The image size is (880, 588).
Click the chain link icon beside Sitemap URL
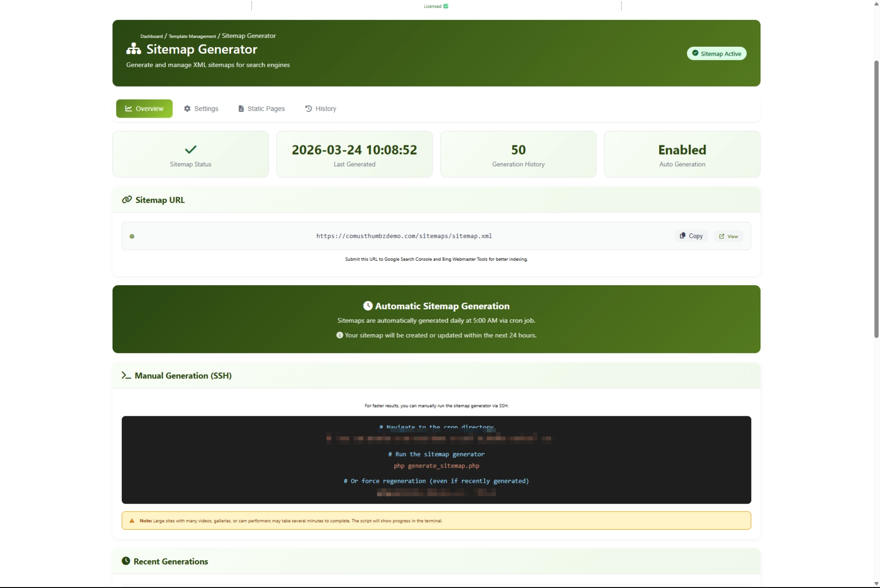point(126,200)
